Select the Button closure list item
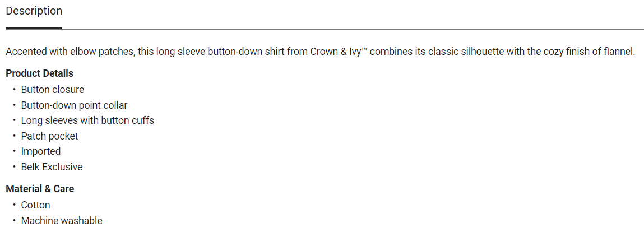 pos(53,90)
